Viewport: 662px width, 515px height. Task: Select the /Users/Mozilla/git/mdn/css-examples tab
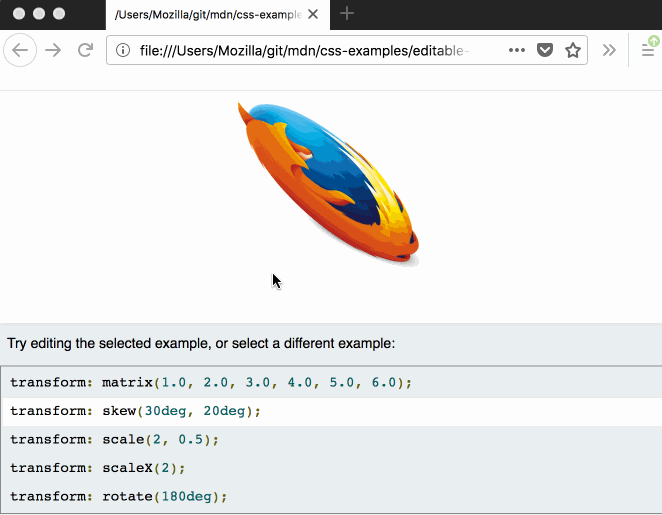point(218,15)
